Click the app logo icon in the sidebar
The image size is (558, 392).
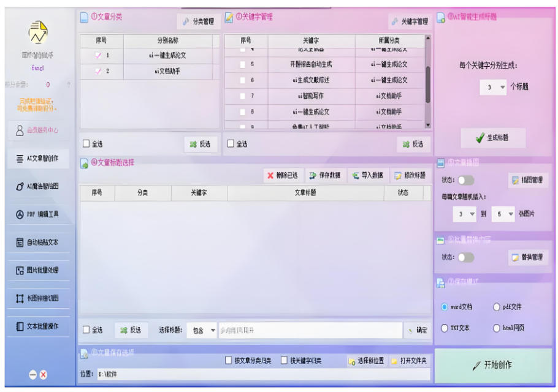coord(38,32)
